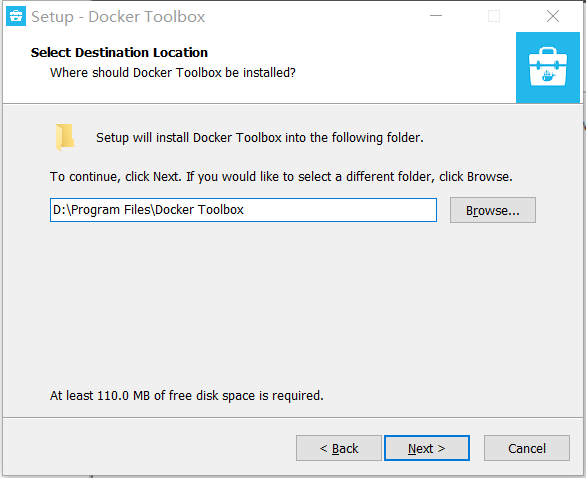Click the 'Docker Toolbox' text inside path field
The height and width of the screenshot is (478, 586).
pyautogui.click(x=199, y=210)
